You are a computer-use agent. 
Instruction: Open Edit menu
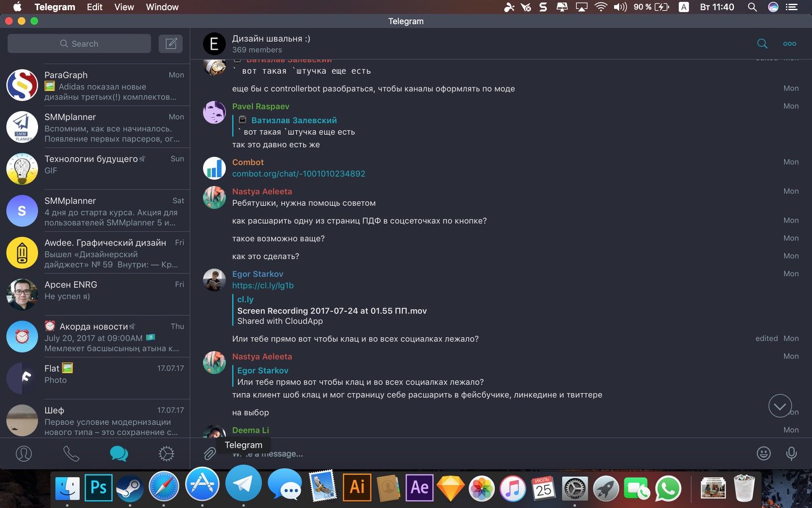(x=95, y=7)
